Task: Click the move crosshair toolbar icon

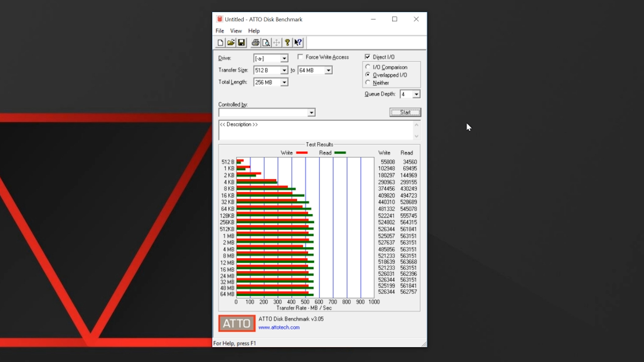Action: click(x=276, y=43)
